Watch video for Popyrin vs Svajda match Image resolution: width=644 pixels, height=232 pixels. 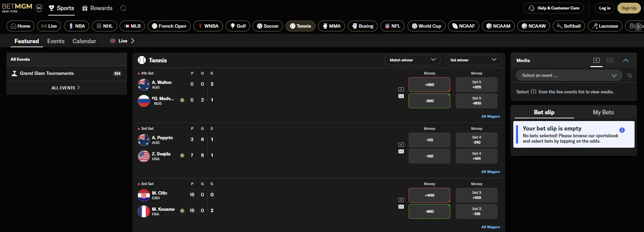[401, 145]
